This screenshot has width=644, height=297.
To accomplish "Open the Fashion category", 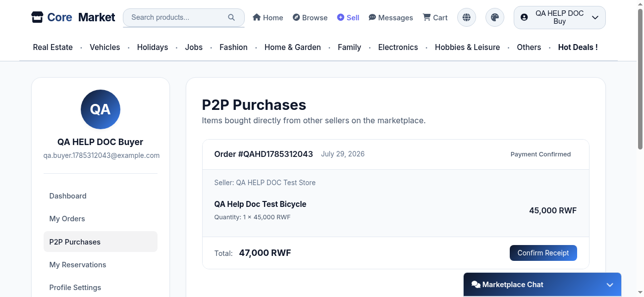I will click(233, 47).
